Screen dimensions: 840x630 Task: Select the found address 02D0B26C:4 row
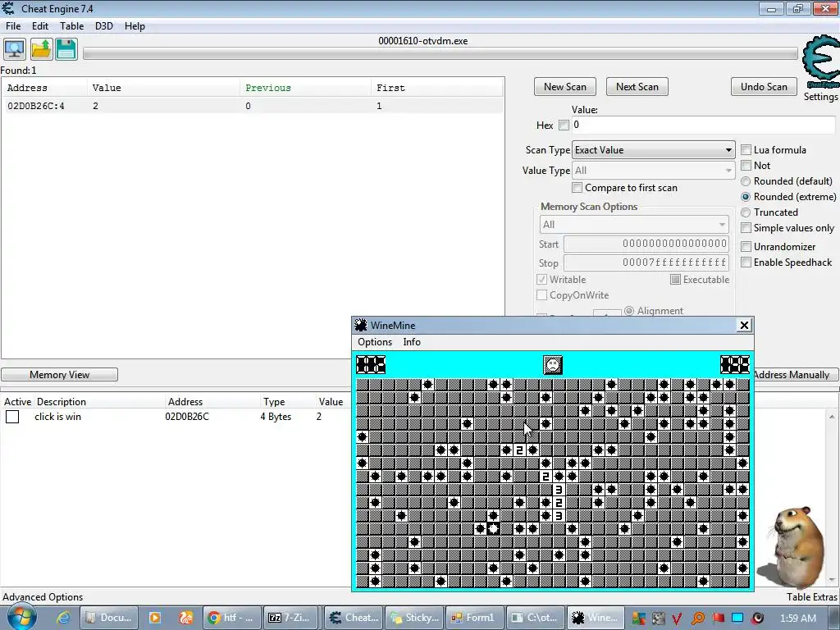point(253,106)
